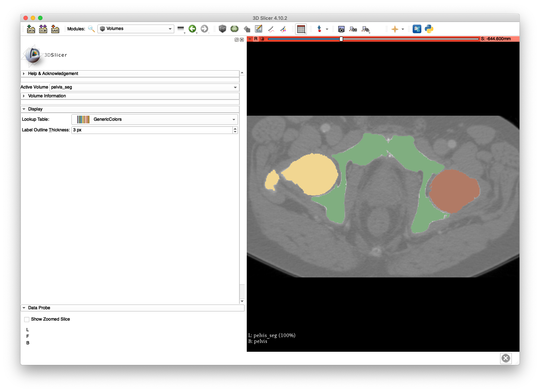The width and height of the screenshot is (540, 392).
Task: Open the Segment Editor paint icon
Action: pos(283,29)
